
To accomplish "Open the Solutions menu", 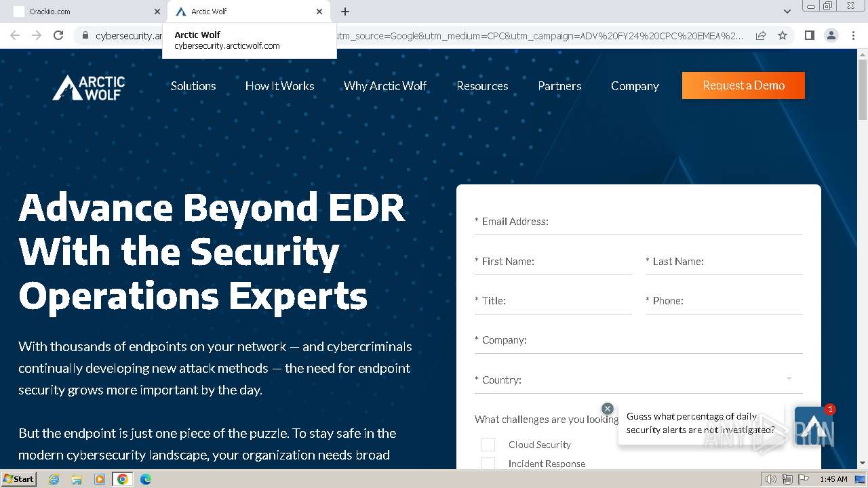I will point(193,86).
